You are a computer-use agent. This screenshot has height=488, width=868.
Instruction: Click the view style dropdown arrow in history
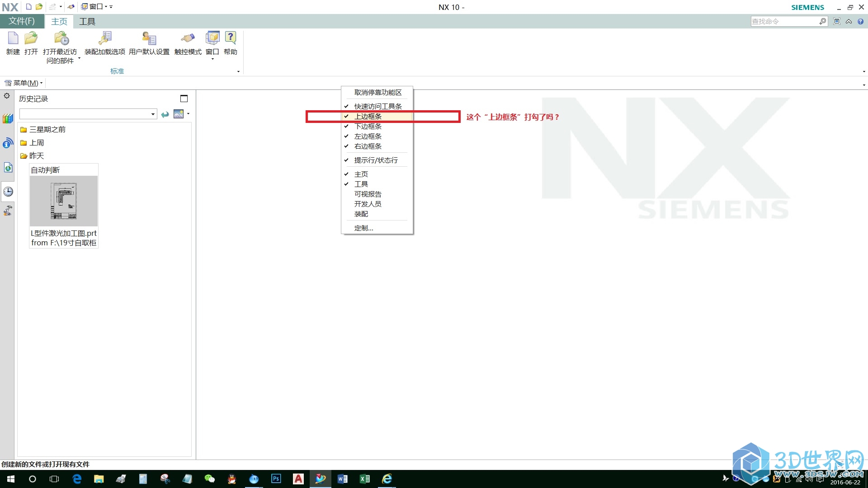coord(188,114)
